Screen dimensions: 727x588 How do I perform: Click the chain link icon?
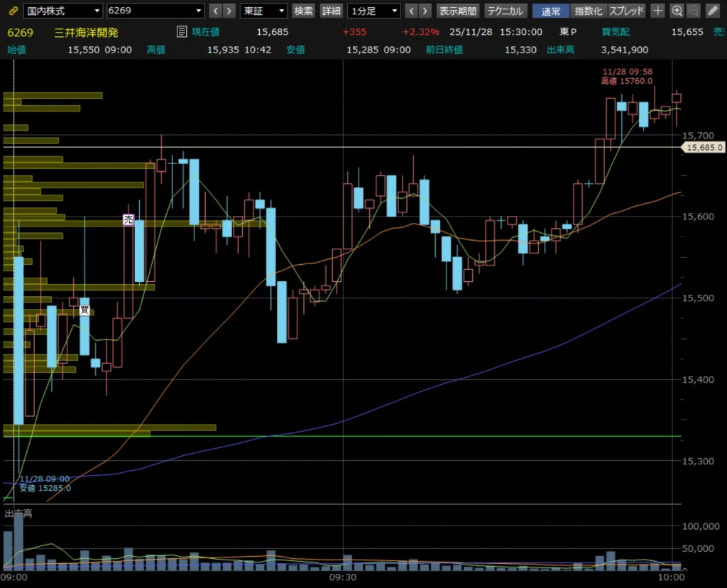tap(11, 11)
